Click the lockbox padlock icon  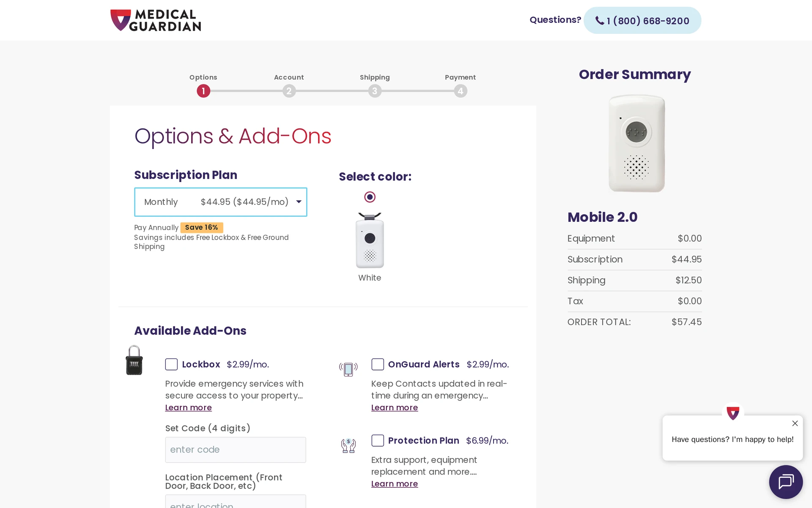(x=134, y=360)
